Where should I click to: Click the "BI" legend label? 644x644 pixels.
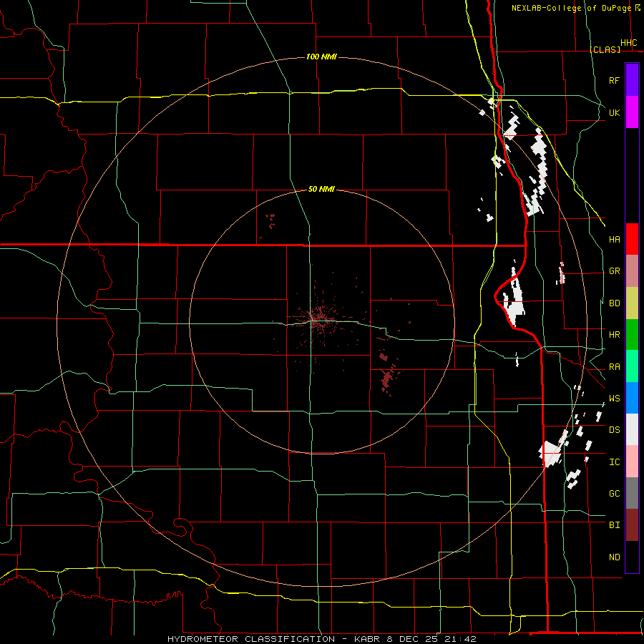pyautogui.click(x=614, y=525)
